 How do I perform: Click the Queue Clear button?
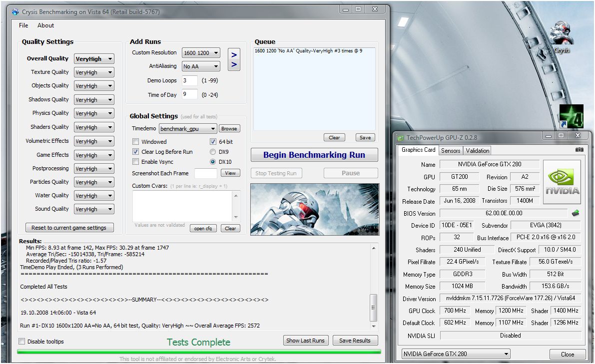(334, 137)
